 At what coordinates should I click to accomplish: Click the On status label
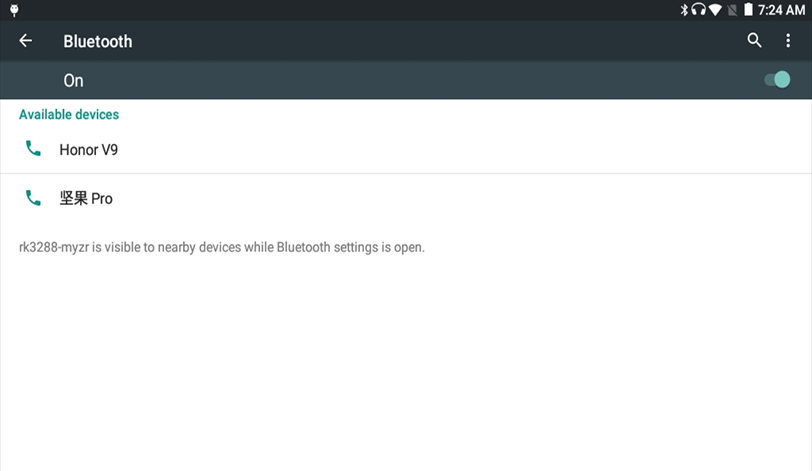pyautogui.click(x=74, y=81)
